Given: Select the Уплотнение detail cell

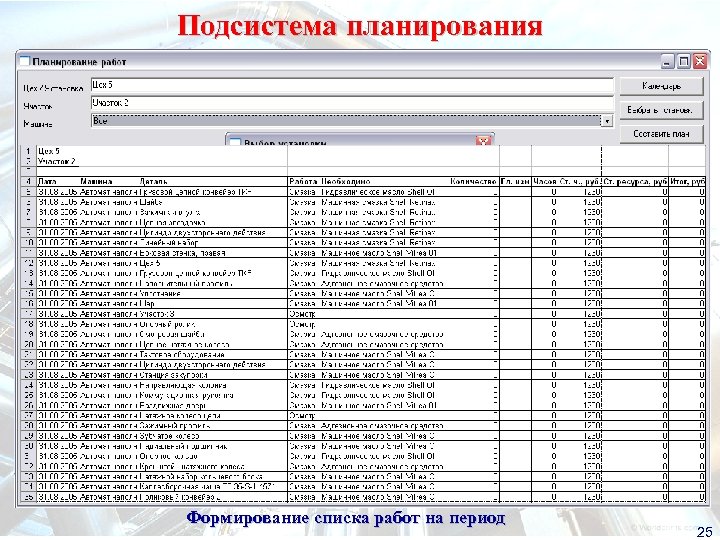Looking at the screenshot, I should pyautogui.click(x=160, y=293).
